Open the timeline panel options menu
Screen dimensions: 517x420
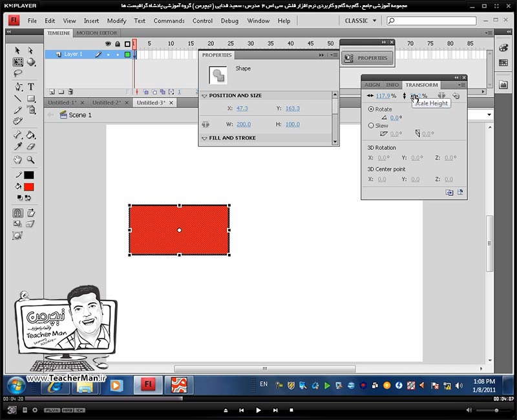[489, 33]
